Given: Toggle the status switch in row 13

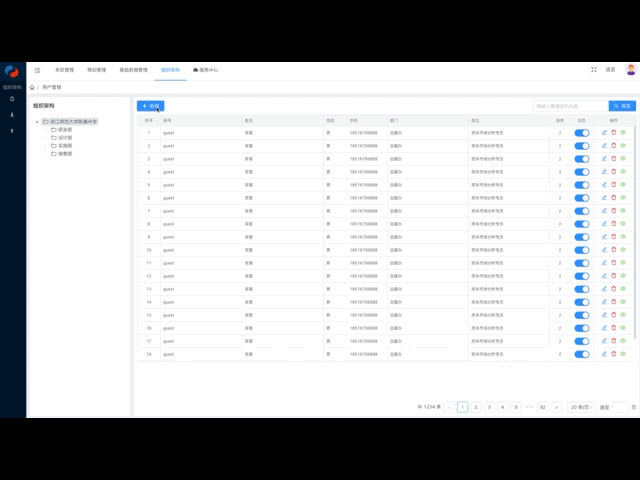Looking at the screenshot, I should 582,289.
